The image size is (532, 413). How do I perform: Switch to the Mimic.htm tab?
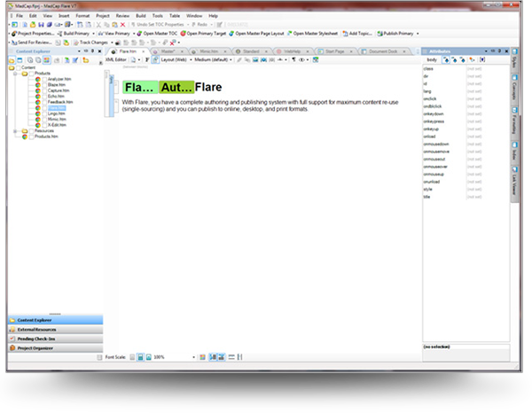tap(208, 51)
